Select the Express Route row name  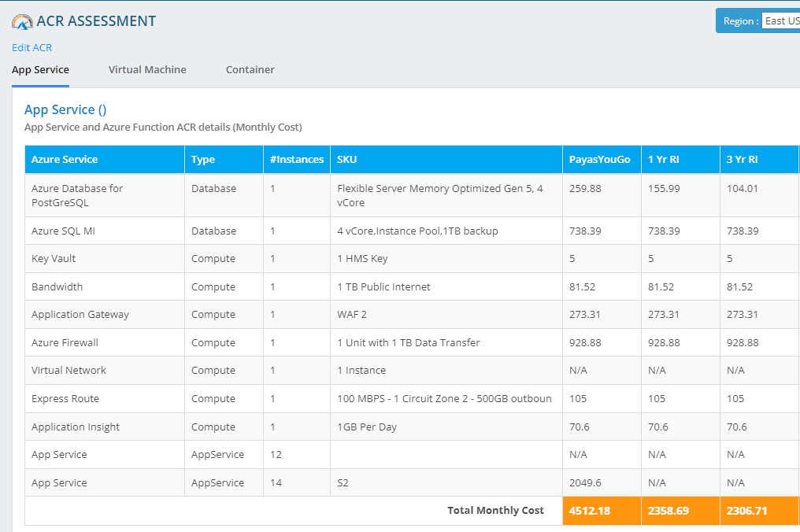click(x=65, y=399)
